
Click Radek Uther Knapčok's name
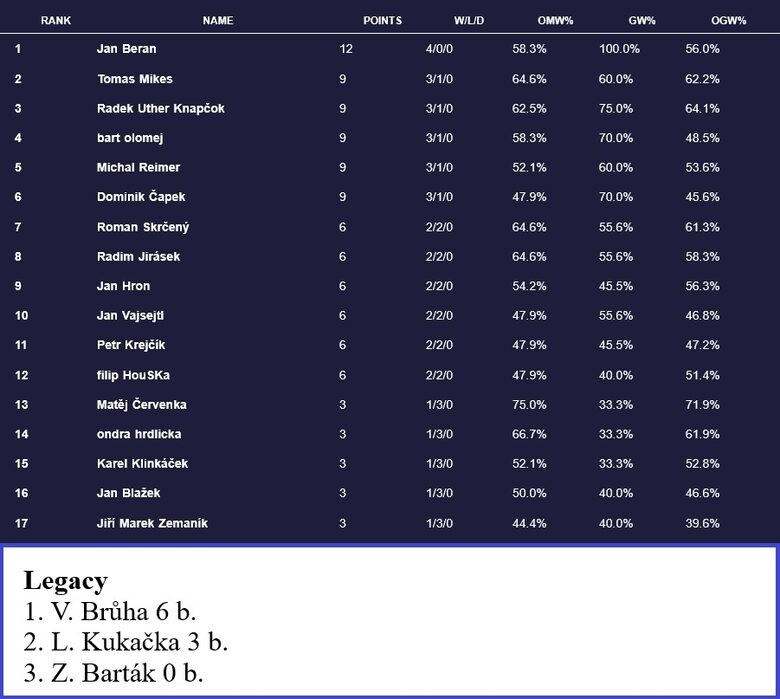click(x=161, y=108)
